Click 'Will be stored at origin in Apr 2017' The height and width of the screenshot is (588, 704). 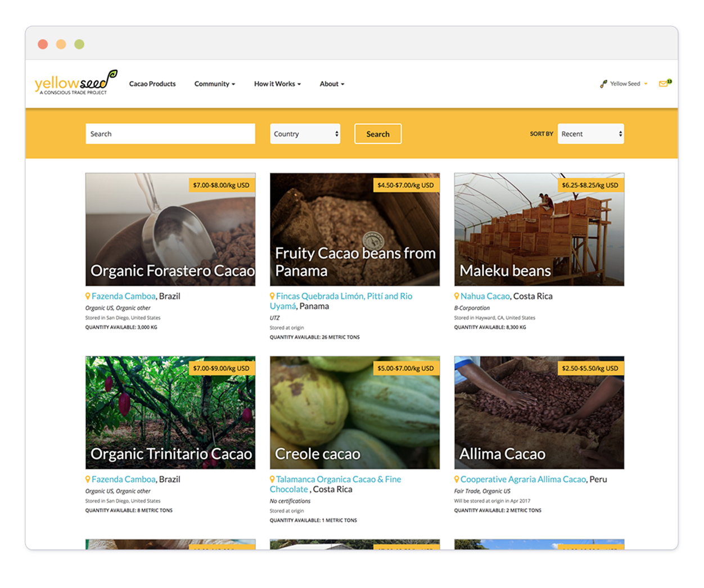(493, 501)
